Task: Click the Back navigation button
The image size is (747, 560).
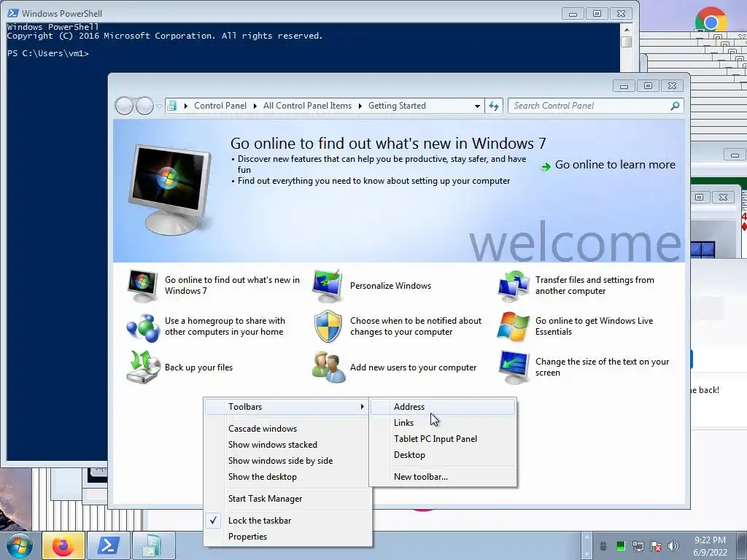Action: 124,106
